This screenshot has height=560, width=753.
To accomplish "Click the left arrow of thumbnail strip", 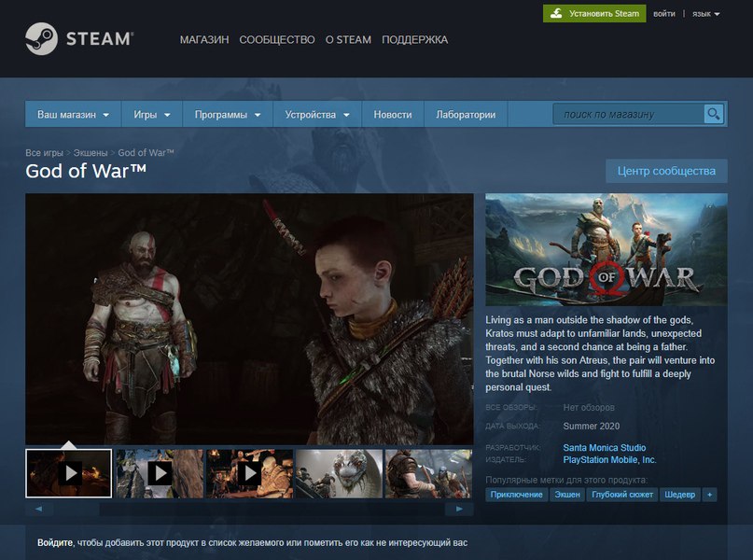I will pyautogui.click(x=38, y=509).
